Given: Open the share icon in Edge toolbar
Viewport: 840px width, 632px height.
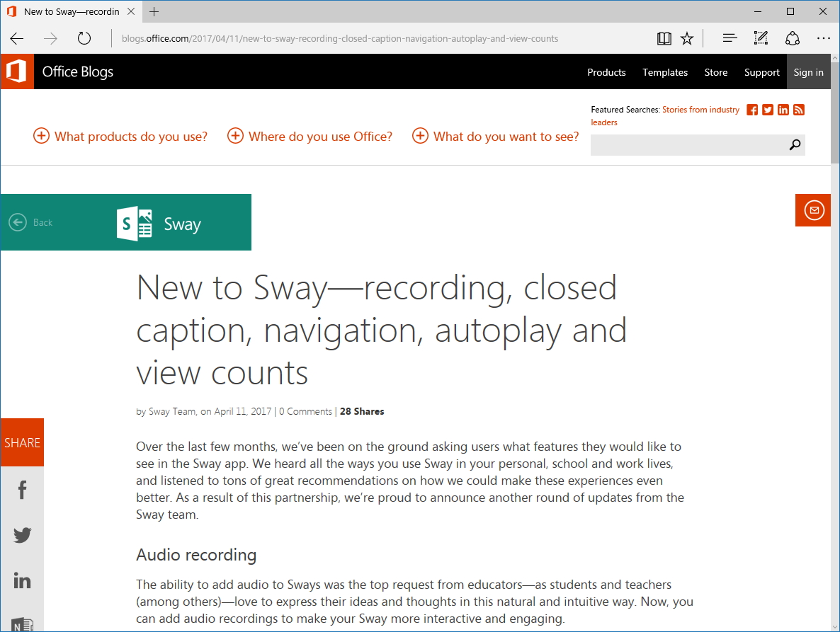Looking at the screenshot, I should (x=793, y=38).
